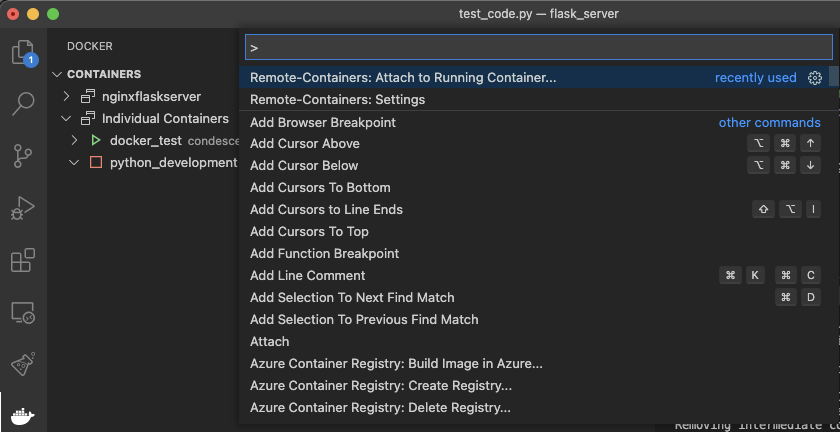This screenshot has width=840, height=432.
Task: Collapse the CONTAINERS section
Action: (x=57, y=74)
